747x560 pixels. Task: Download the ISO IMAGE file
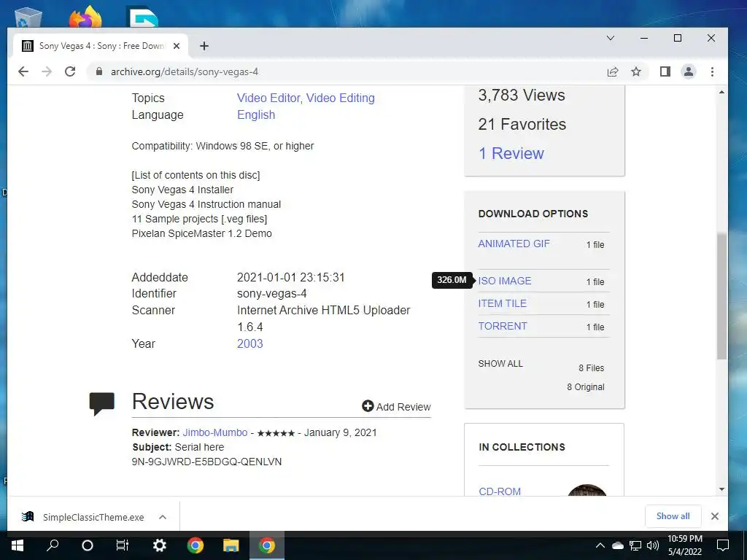click(505, 281)
